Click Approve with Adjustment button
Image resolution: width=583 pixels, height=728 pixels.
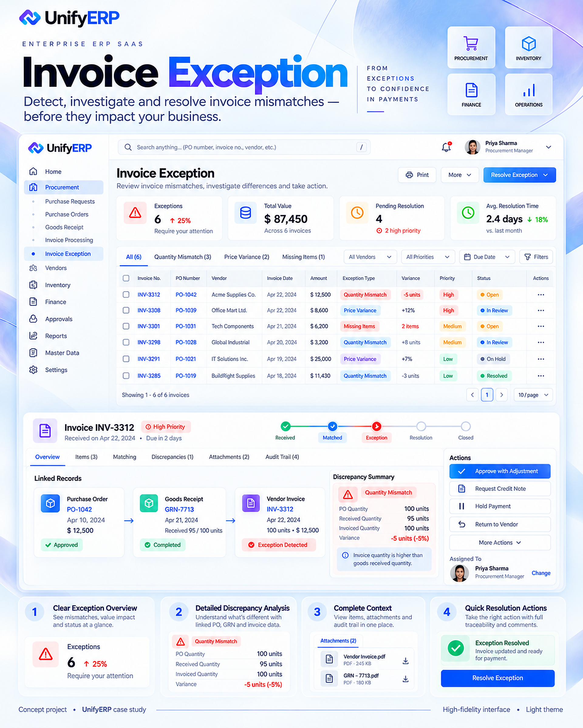(x=500, y=471)
